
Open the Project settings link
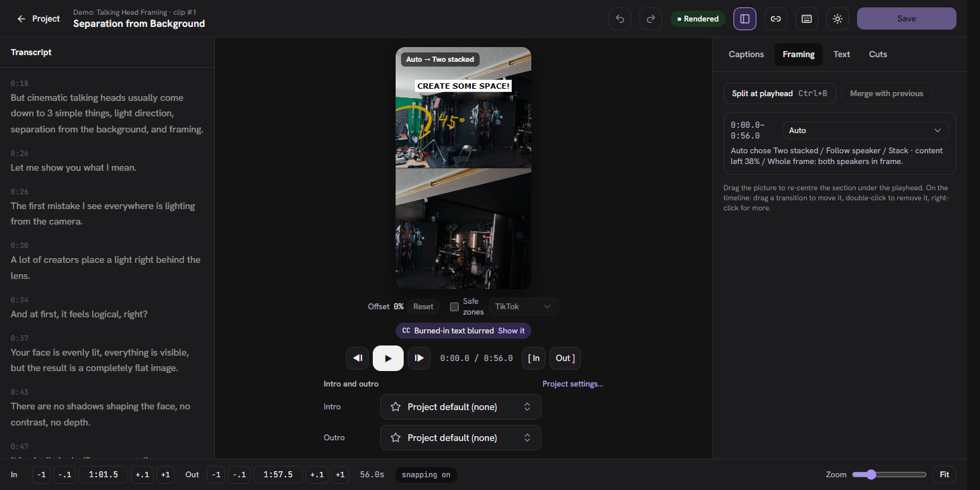(573, 384)
